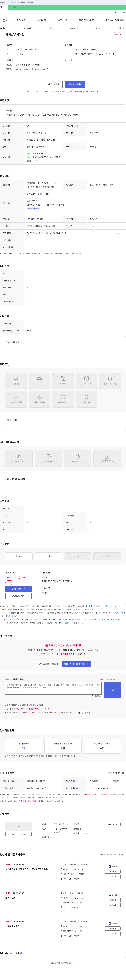Select the 장애인용 승강기 facility icon
This screenshot has width=126, height=980.
click(48, 458)
